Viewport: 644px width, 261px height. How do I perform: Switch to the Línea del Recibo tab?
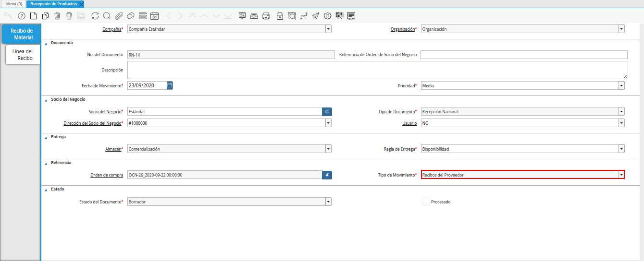(23, 55)
